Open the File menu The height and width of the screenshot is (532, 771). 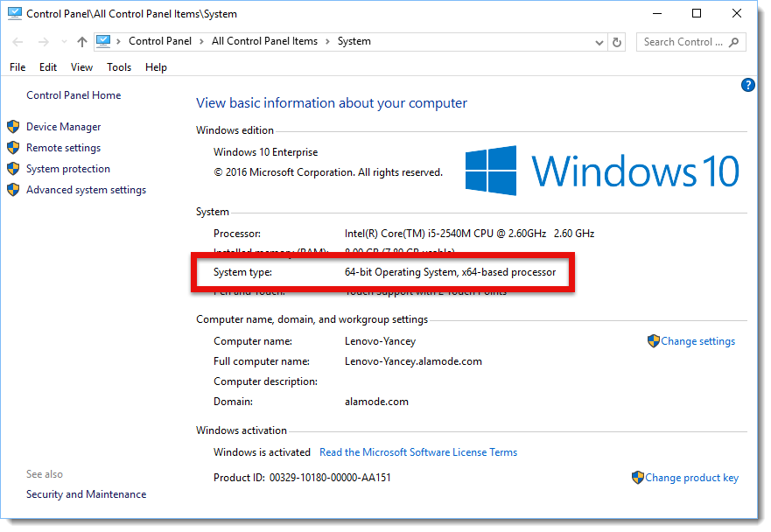[x=18, y=66]
